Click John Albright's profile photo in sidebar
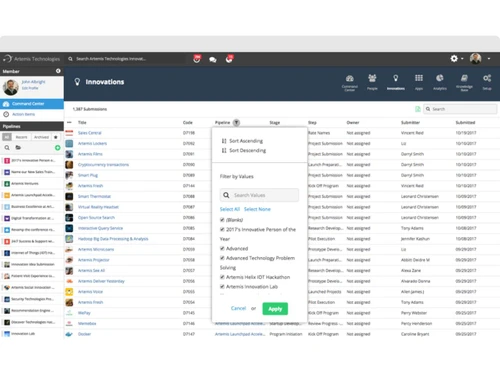Image resolution: width=500 pixels, height=375 pixels. (x=11, y=87)
